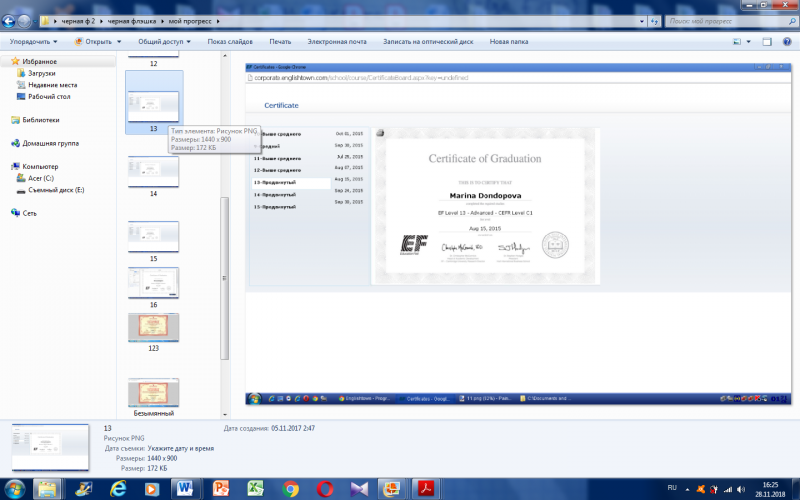
Task: Toggle the preview pane button
Action: point(767,42)
